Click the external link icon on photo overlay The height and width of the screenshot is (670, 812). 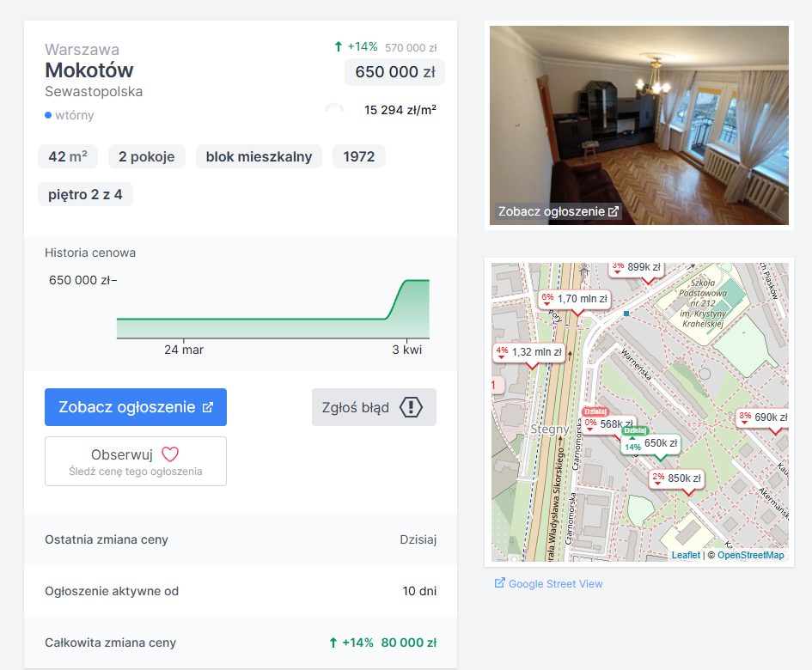pos(614,211)
